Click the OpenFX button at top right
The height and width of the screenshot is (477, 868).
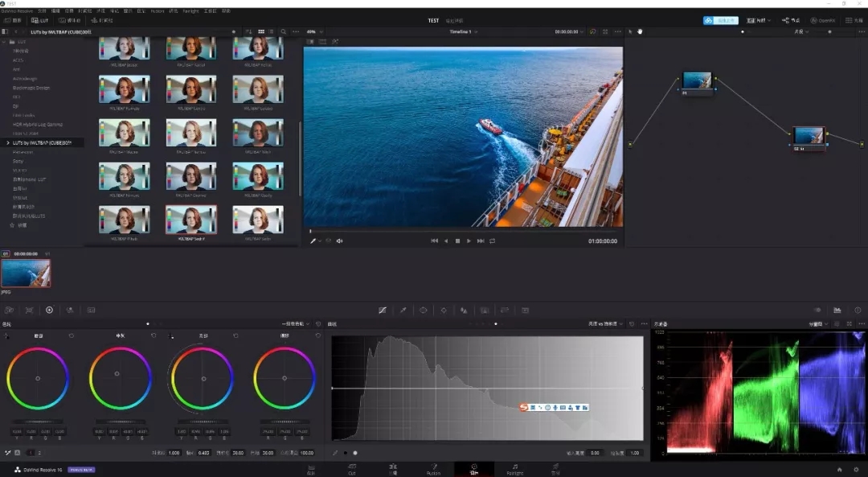pyautogui.click(x=823, y=20)
